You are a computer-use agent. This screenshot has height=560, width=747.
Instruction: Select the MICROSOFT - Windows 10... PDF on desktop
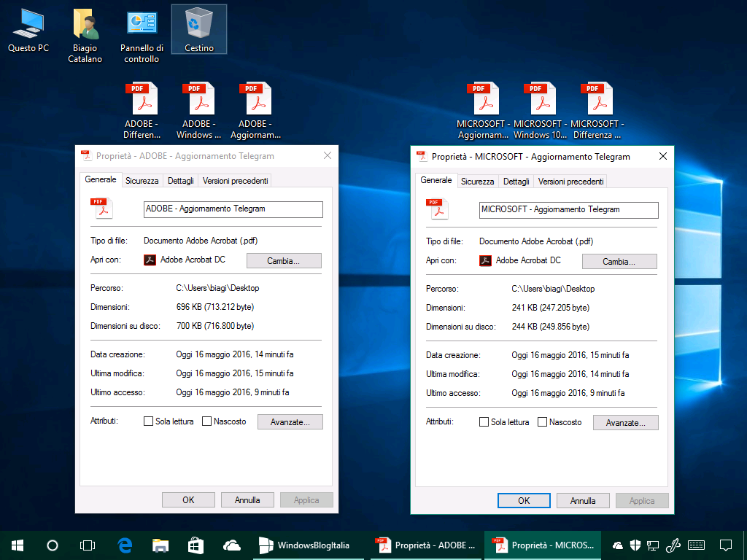coord(541,111)
